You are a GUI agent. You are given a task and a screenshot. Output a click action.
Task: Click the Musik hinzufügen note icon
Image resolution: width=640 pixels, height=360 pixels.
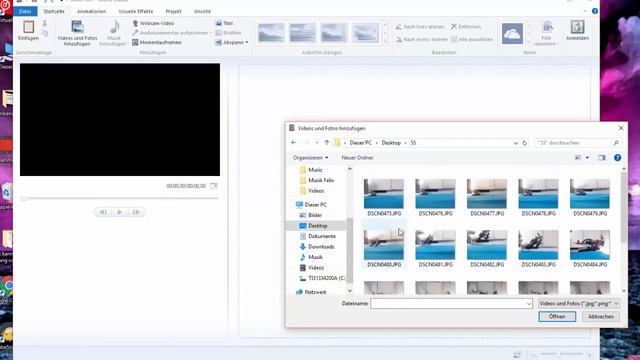(114, 27)
